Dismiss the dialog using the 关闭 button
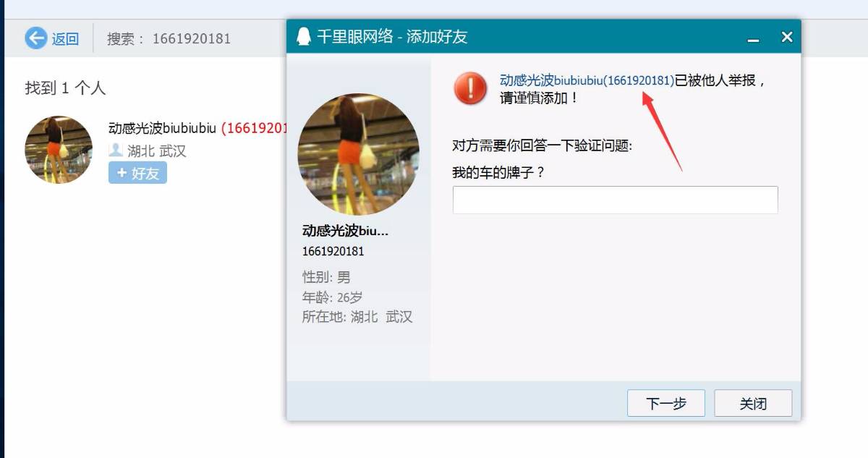 click(753, 403)
